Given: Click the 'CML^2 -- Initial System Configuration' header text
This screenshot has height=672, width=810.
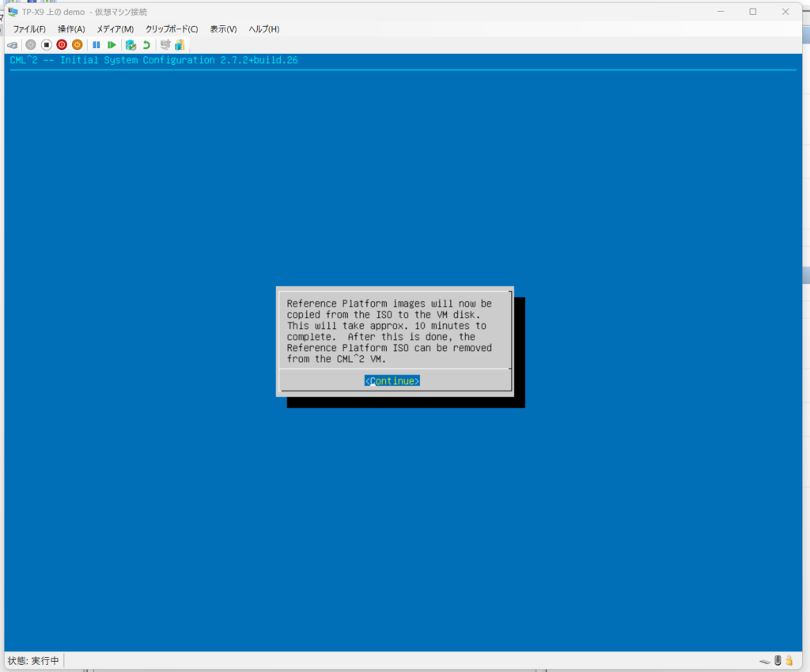Looking at the screenshot, I should pos(112,60).
